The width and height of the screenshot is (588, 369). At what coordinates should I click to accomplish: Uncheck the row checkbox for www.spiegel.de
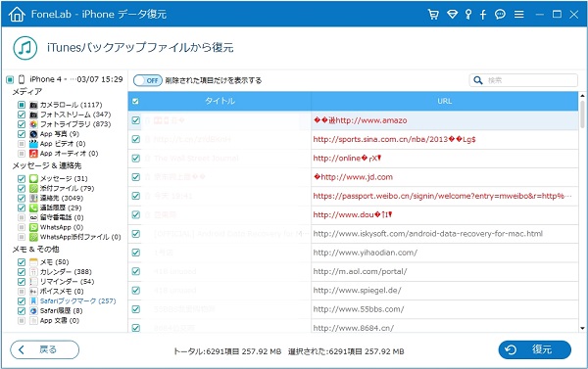136,291
